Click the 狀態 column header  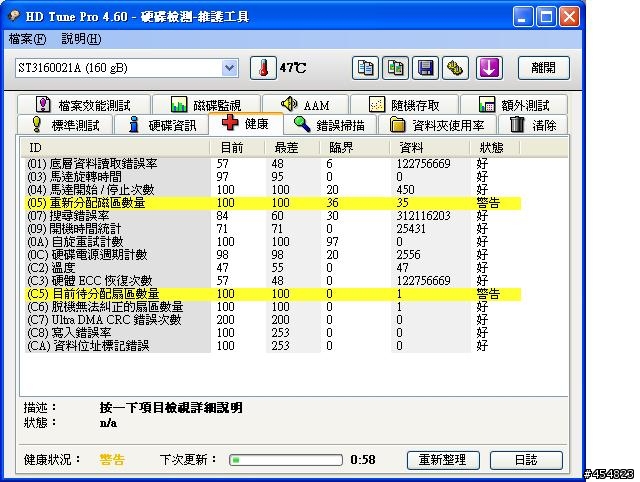coord(495,148)
